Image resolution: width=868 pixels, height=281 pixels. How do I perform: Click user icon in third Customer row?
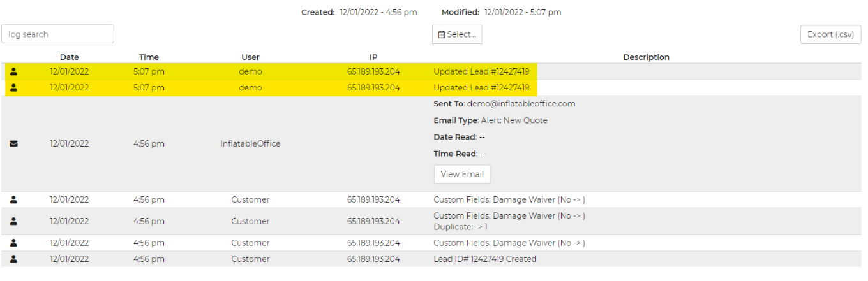(x=13, y=243)
